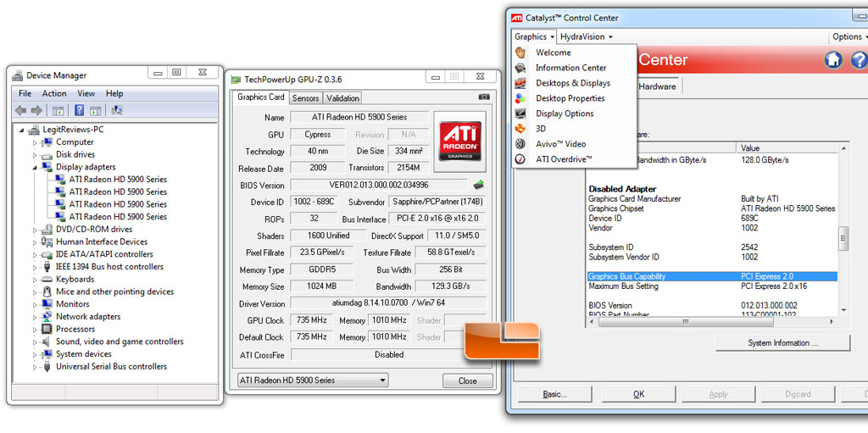868x433 pixels.
Task: Click Scan for hardware changes toolbar icon
Action: (117, 109)
